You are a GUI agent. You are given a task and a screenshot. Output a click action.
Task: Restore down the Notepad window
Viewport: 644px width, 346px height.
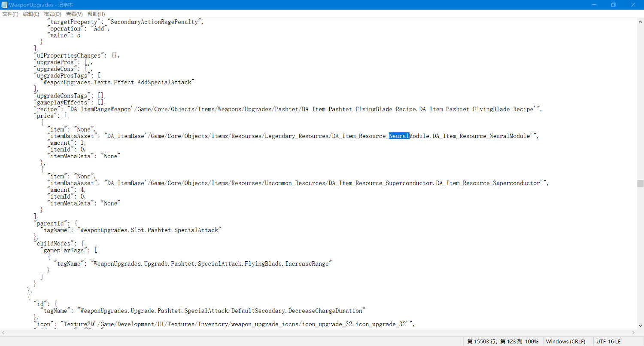point(614,5)
